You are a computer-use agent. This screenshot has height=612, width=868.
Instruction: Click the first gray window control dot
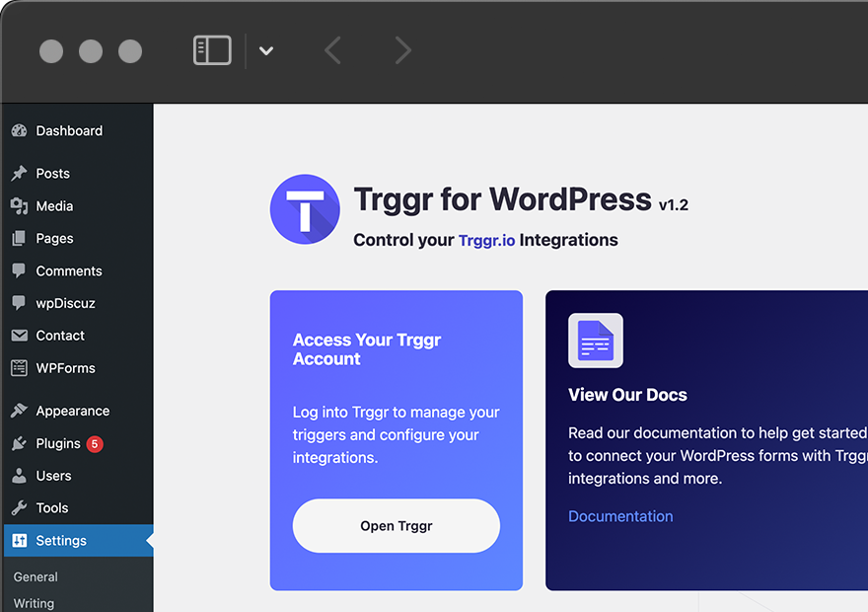pos(51,51)
